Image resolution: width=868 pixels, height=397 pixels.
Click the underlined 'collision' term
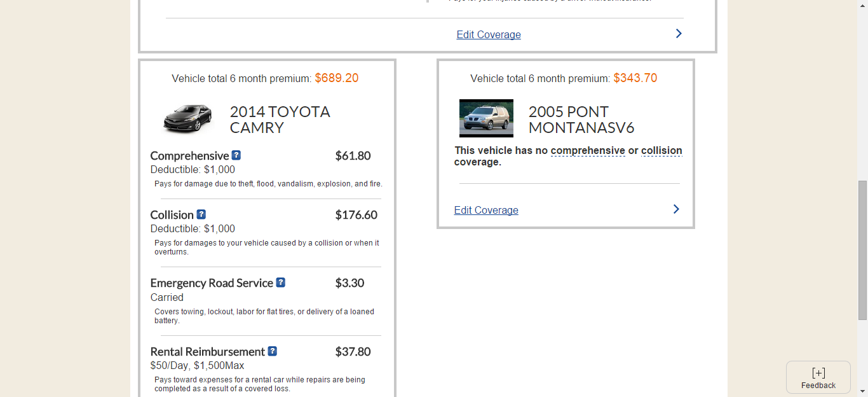(x=661, y=151)
